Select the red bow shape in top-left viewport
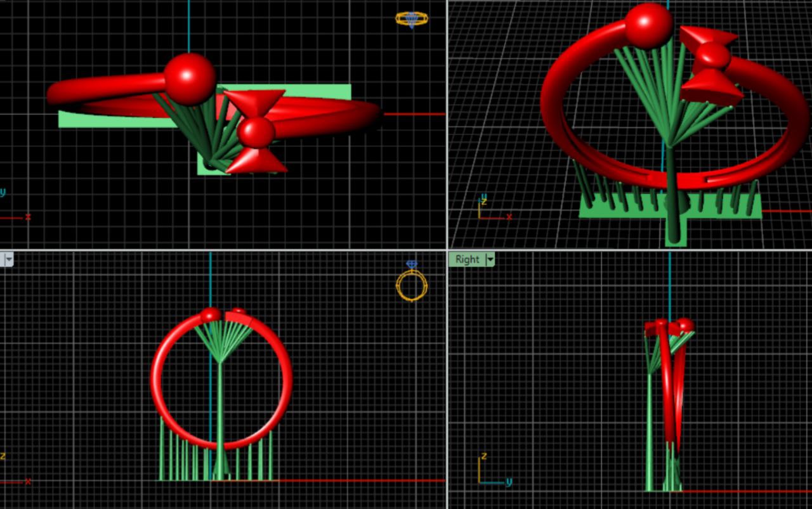 [x=256, y=132]
